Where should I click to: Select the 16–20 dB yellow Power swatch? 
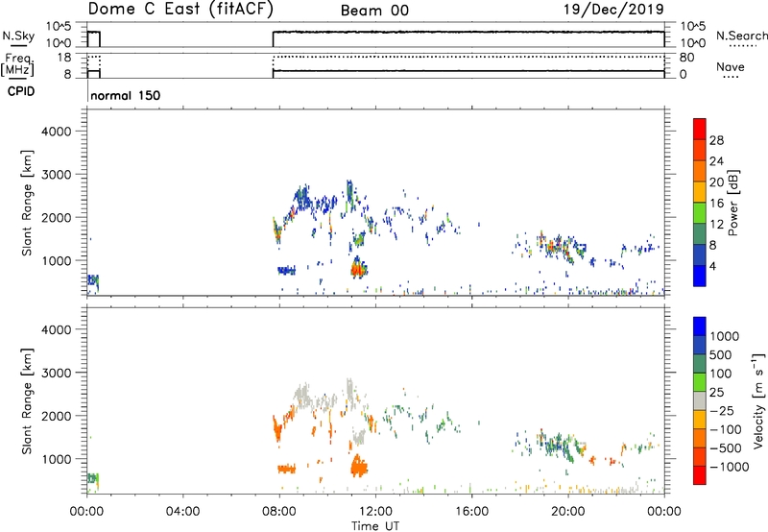click(x=700, y=192)
